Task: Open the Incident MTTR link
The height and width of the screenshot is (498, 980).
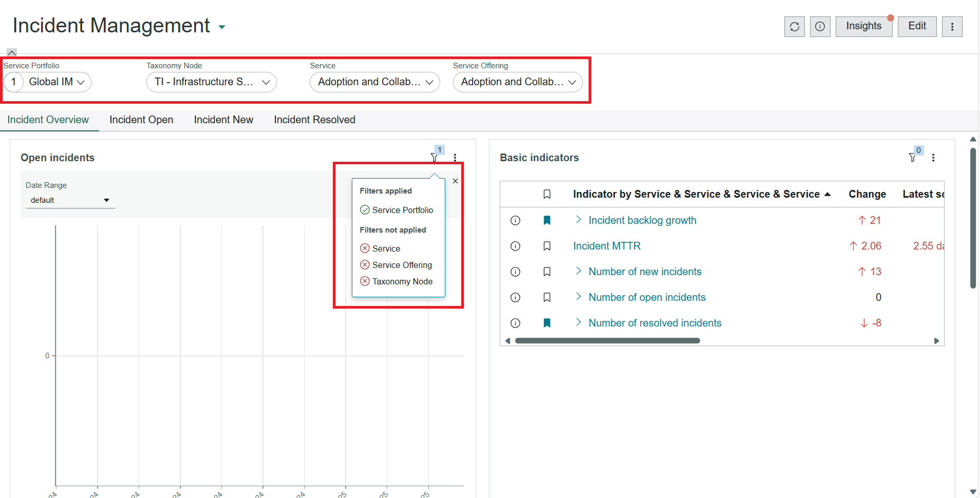Action: click(607, 246)
